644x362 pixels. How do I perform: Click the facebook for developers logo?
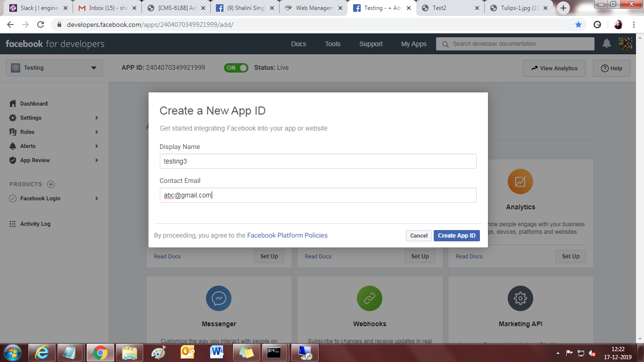coord(55,44)
